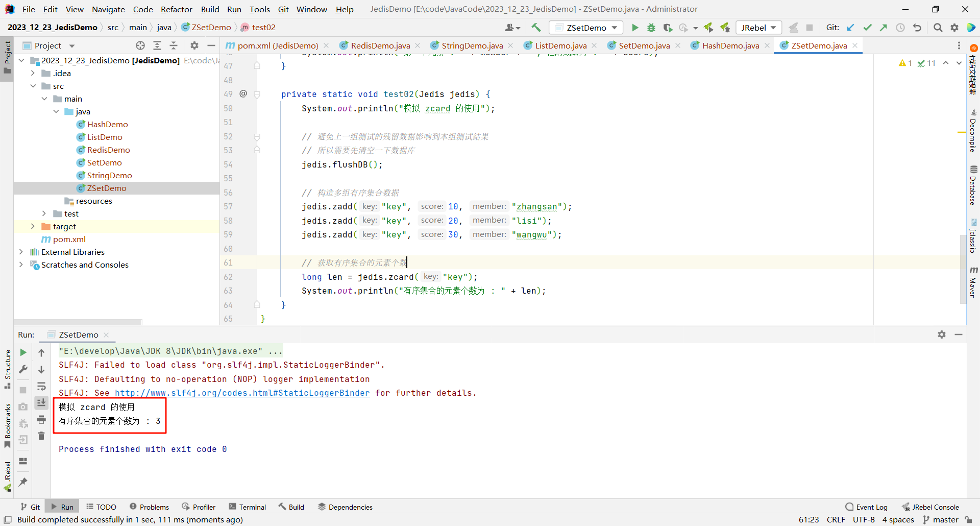
Task: Collapse the main folder
Action: coord(44,99)
